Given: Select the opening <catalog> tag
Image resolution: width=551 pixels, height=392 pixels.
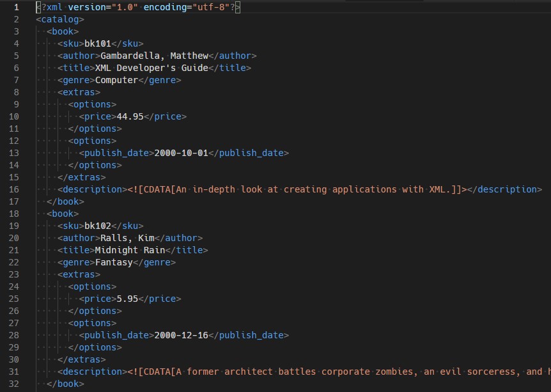Looking at the screenshot, I should [59, 19].
